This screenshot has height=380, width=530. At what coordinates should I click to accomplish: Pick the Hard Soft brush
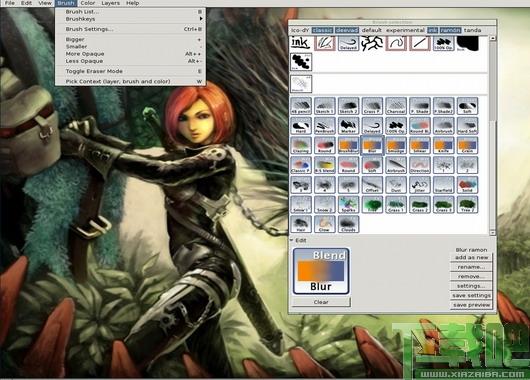coord(467,125)
